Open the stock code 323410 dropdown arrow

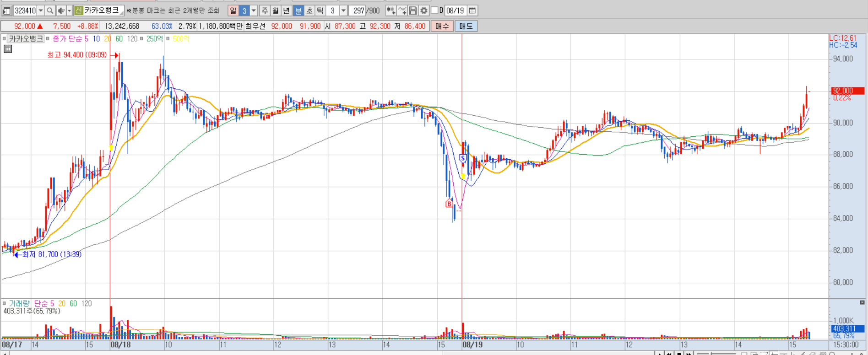click(41, 11)
